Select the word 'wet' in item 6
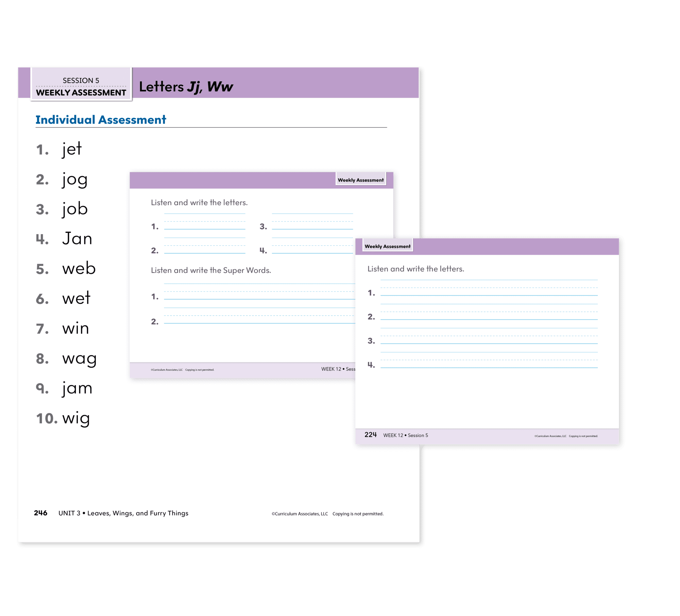680x616 pixels. (76, 298)
